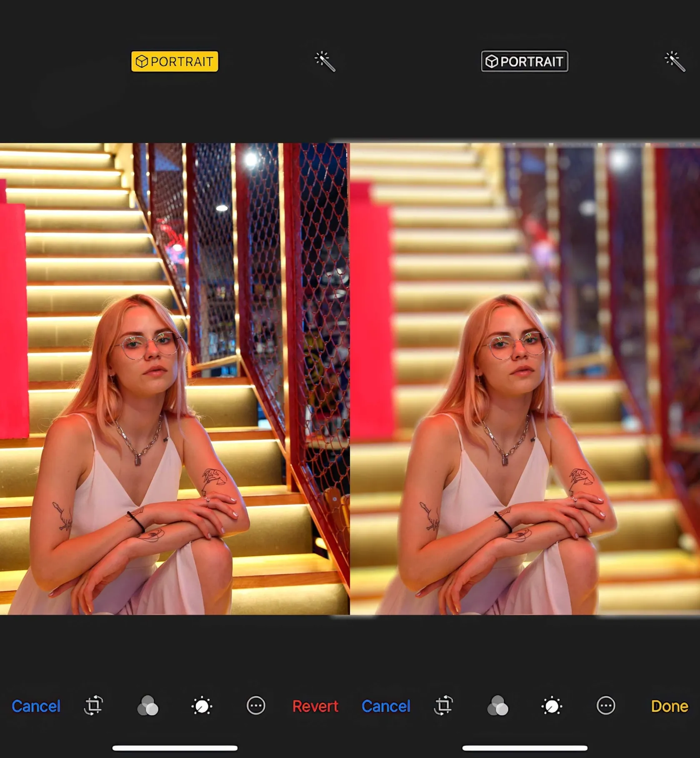The image size is (700, 758).
Task: Select adjust dial icon in Revert editor
Action: 202,705
